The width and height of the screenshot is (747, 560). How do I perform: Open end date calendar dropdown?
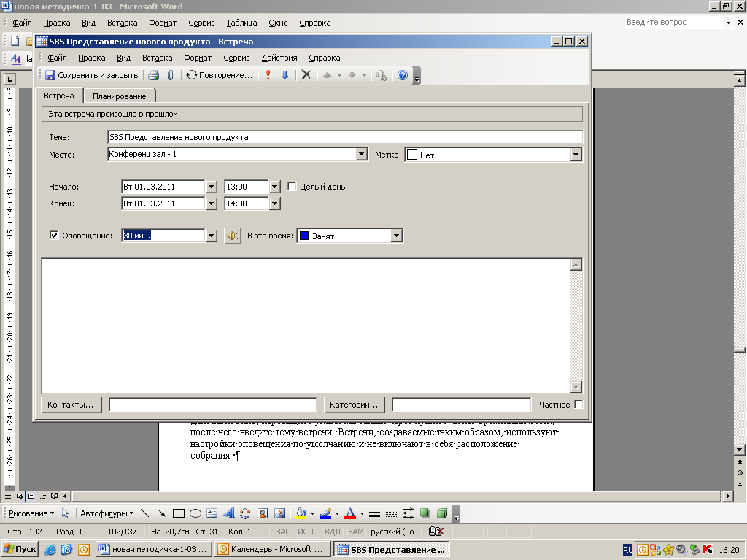coord(212,203)
